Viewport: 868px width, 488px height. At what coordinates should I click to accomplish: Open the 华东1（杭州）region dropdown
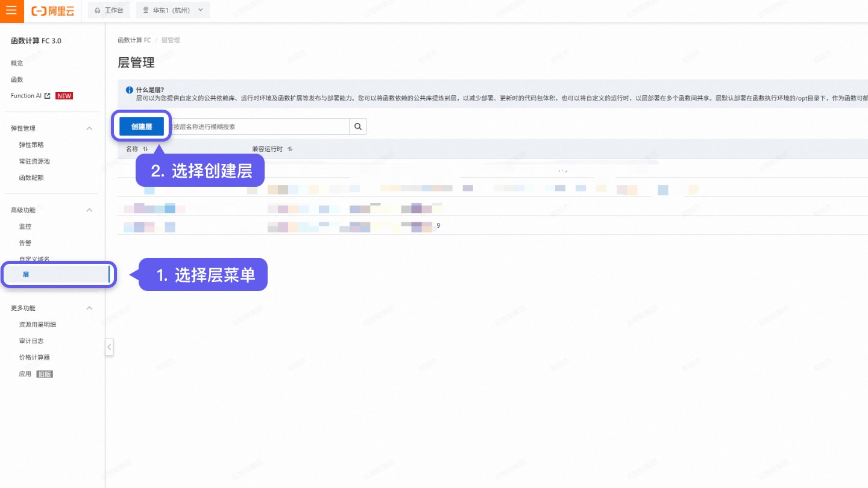click(173, 10)
